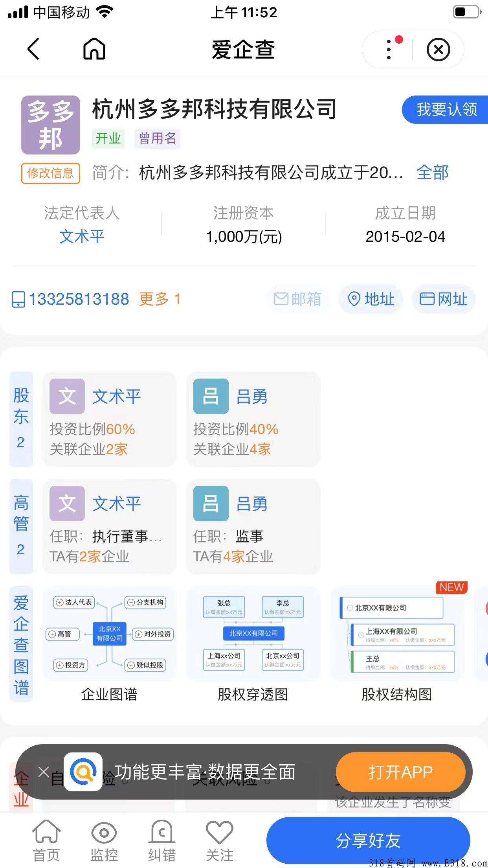Open the 网址 website button
Screen dimensions: 488x868
(444, 299)
